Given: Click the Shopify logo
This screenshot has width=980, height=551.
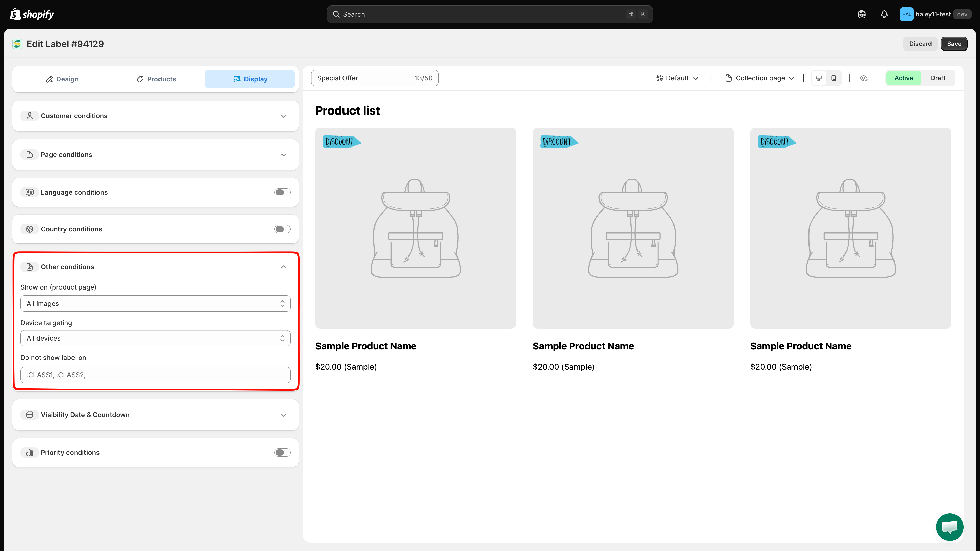Looking at the screenshot, I should tap(32, 14).
